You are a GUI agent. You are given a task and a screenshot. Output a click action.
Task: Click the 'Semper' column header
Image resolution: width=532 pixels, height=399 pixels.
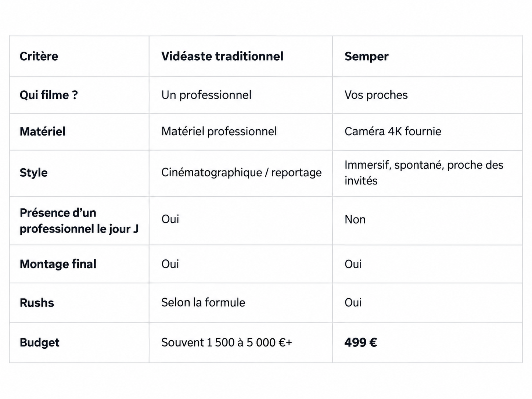pos(366,57)
